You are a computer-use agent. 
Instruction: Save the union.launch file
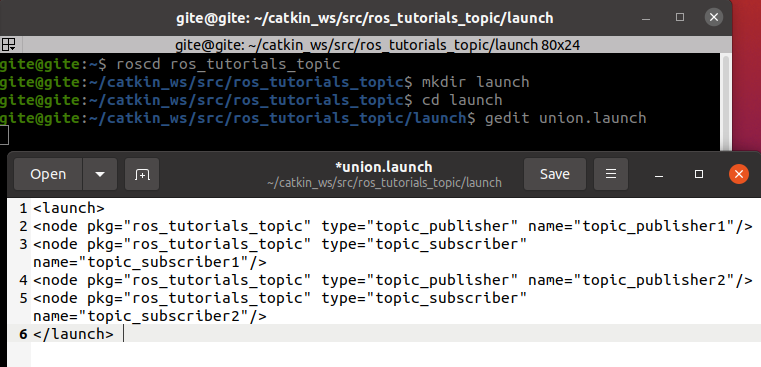[555, 174]
